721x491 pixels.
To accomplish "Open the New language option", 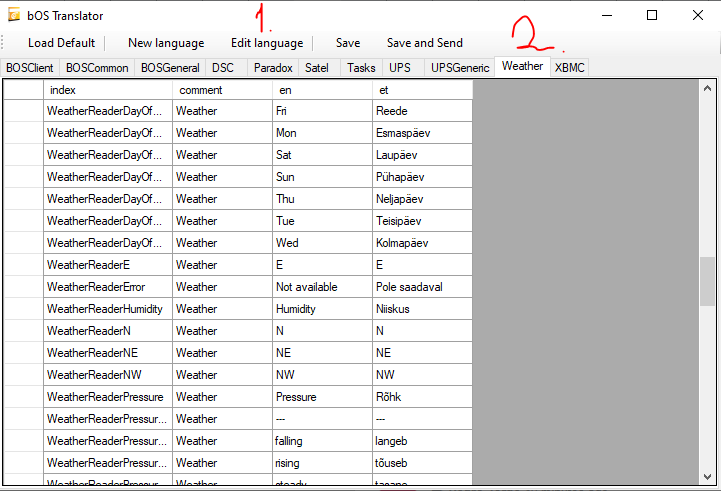I will (x=166, y=43).
